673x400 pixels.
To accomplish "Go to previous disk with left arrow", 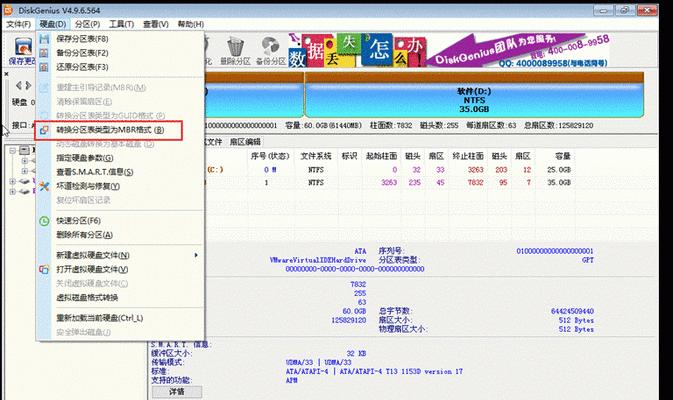I will point(18,85).
